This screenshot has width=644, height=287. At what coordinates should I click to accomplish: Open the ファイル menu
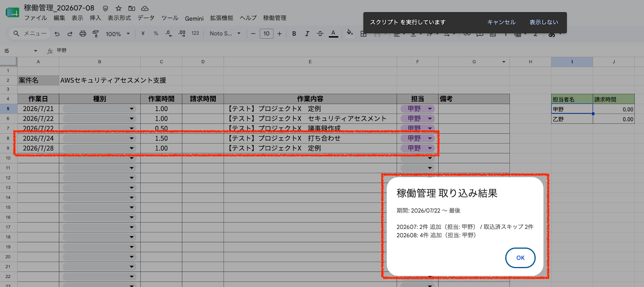pos(36,18)
